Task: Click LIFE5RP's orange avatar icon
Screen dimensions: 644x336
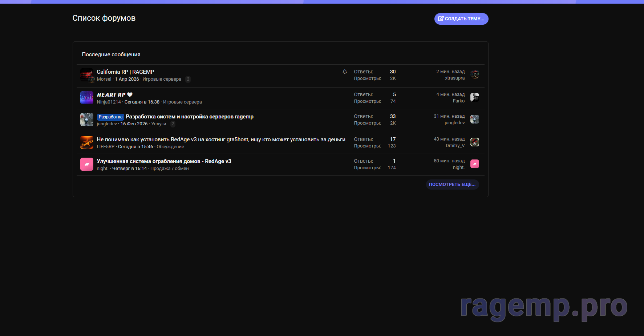Action: click(x=86, y=142)
